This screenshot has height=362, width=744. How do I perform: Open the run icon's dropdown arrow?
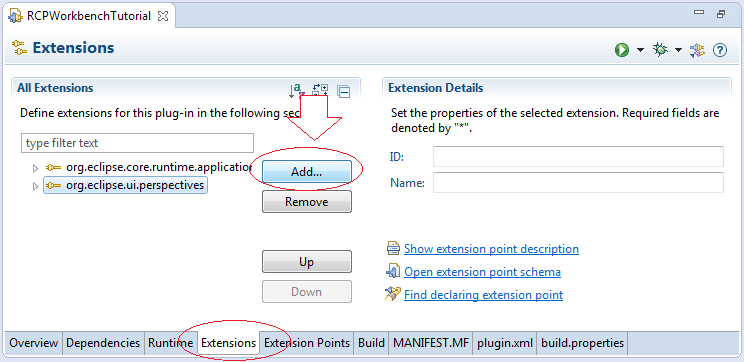[x=640, y=50]
